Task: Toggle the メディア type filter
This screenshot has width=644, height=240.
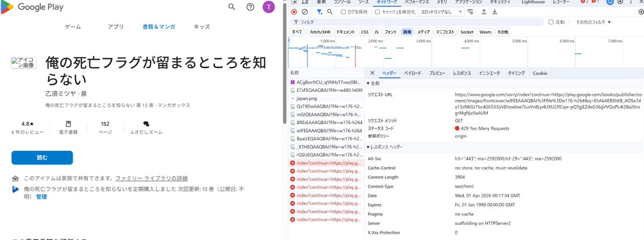Action: click(x=424, y=32)
